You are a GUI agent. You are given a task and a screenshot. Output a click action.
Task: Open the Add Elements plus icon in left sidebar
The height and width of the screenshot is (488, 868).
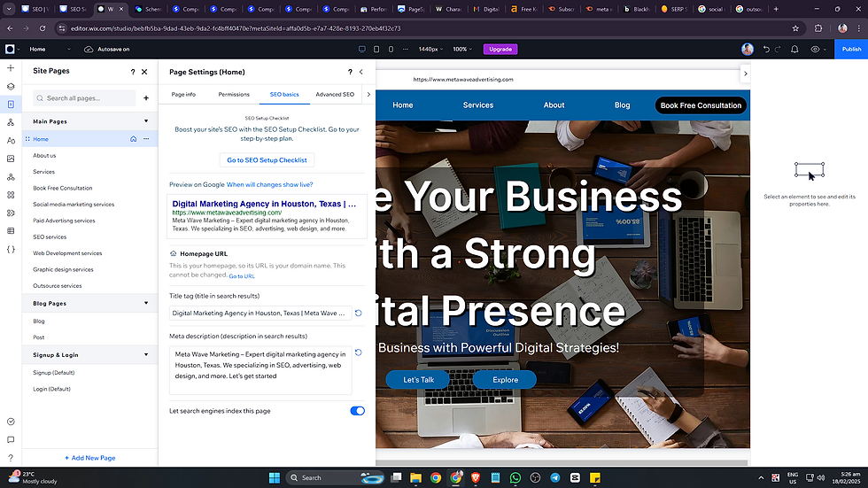tap(11, 68)
